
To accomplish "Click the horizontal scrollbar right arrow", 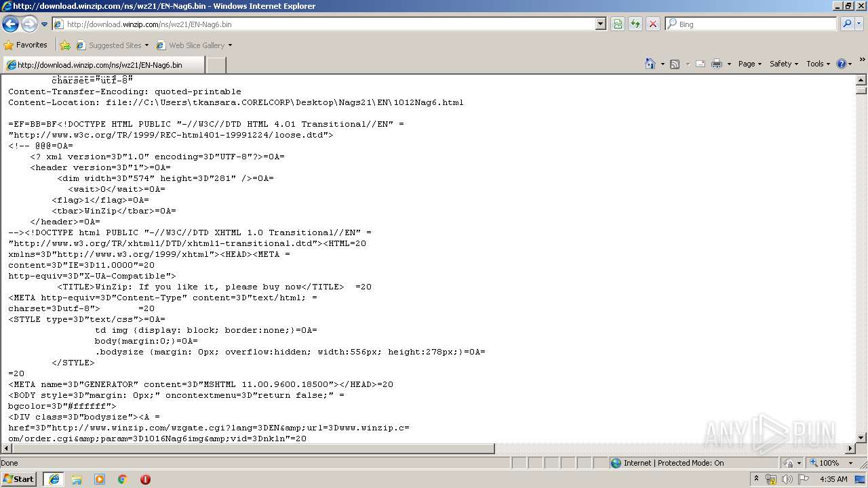I will [x=850, y=449].
